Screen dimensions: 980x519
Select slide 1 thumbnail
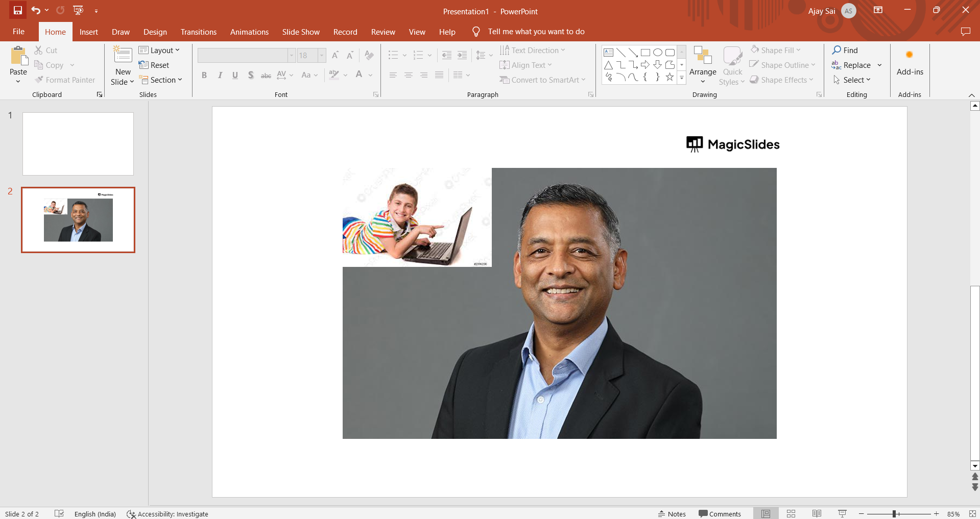coord(78,144)
